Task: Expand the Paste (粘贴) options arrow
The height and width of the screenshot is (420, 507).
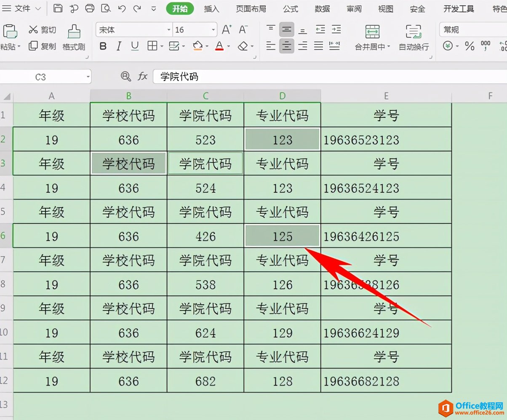Action: pos(19,47)
